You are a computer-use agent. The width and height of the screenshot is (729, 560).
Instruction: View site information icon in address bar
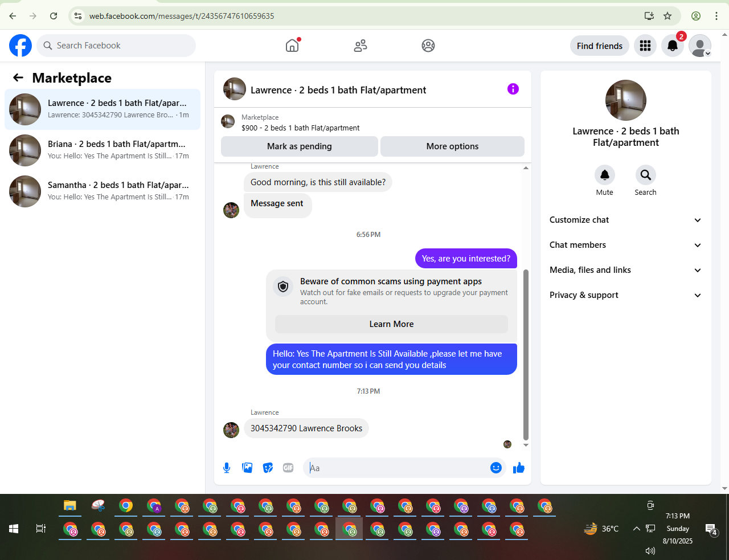78,16
